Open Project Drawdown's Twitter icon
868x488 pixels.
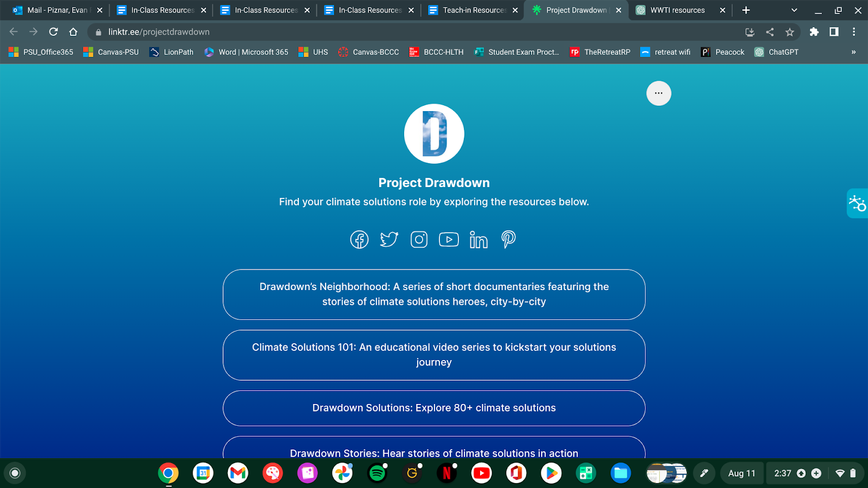389,239
